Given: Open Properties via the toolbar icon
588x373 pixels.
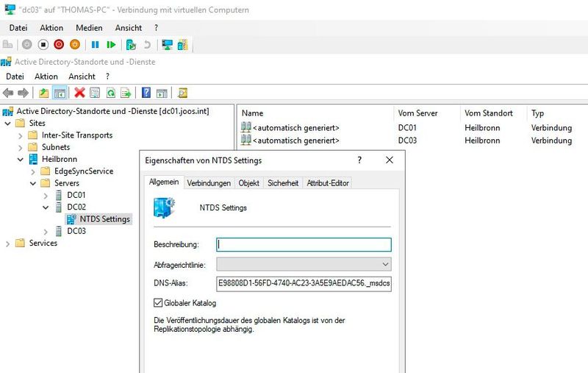Looking at the screenshot, I should 95,93.
